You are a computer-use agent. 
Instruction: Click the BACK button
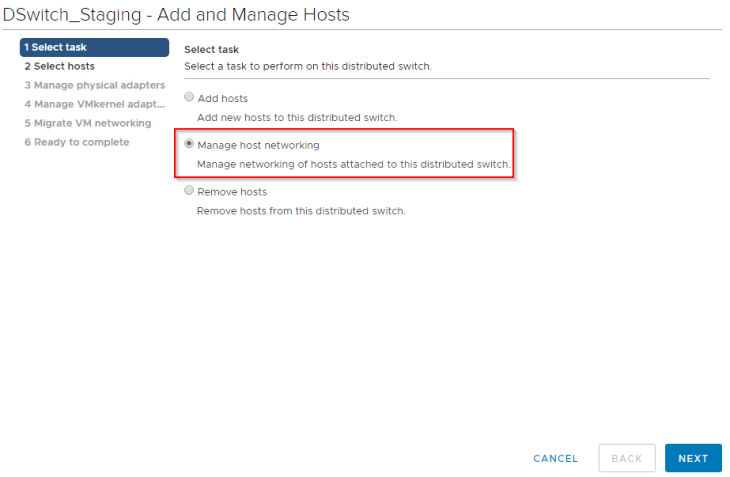click(626, 458)
